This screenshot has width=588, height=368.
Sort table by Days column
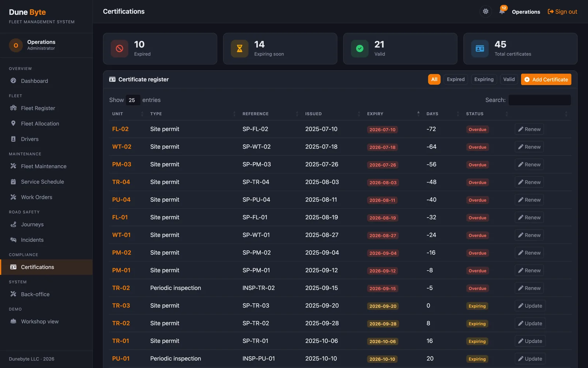pos(443,114)
